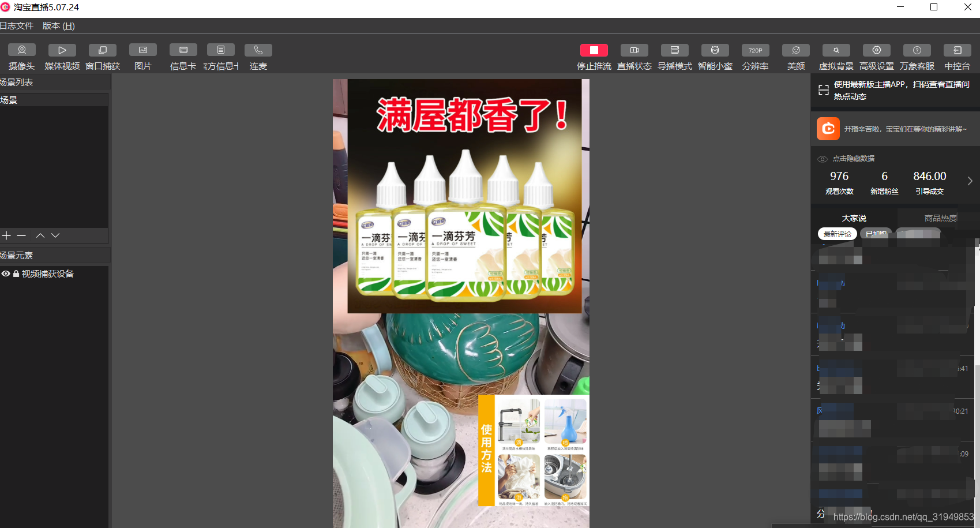Open the 日志文件 menu
The width and height of the screenshot is (980, 528).
[17, 26]
